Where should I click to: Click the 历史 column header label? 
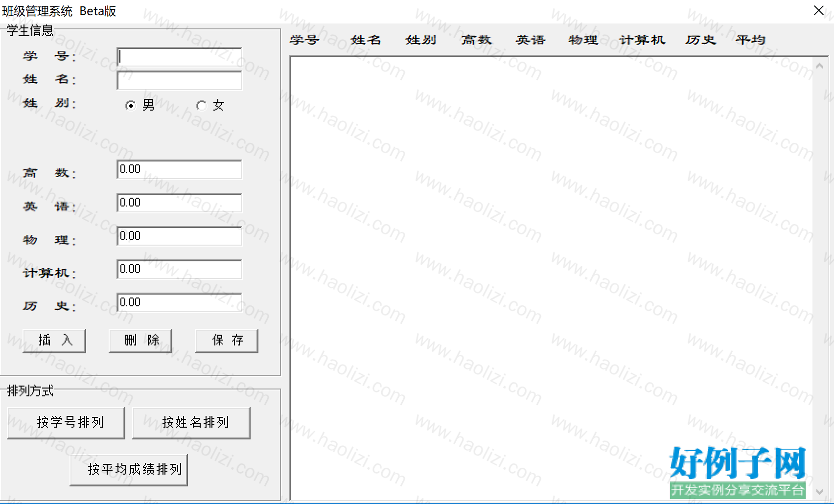click(x=700, y=40)
